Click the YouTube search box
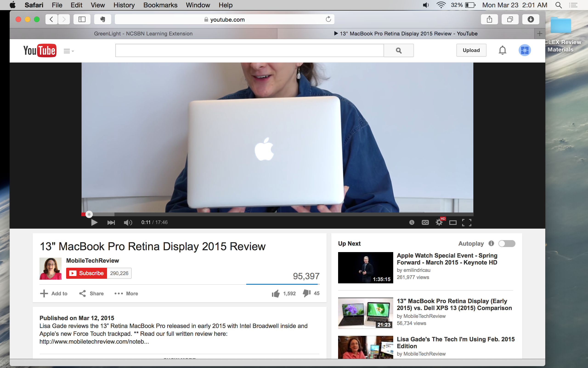The height and width of the screenshot is (368, 588). (249, 50)
